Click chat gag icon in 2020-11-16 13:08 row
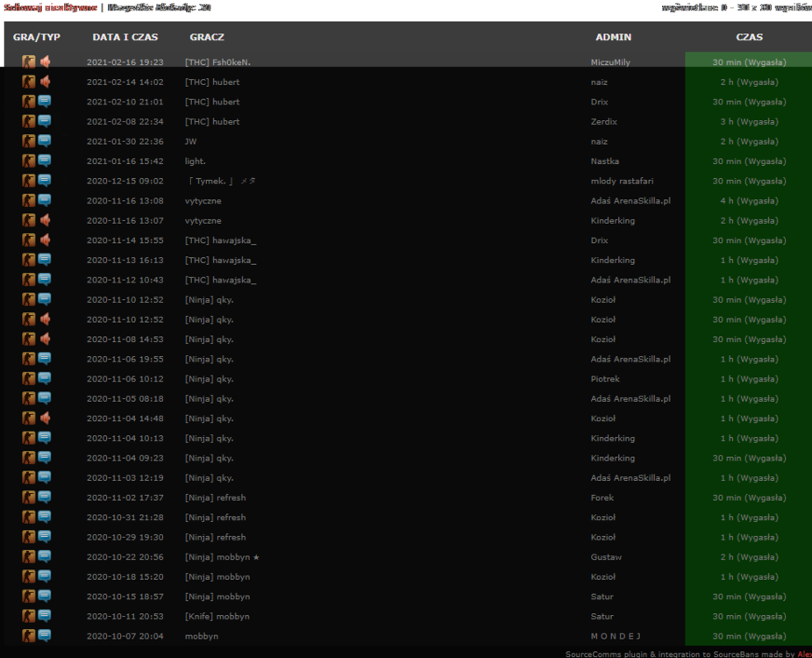This screenshot has height=658, width=812. [45, 201]
